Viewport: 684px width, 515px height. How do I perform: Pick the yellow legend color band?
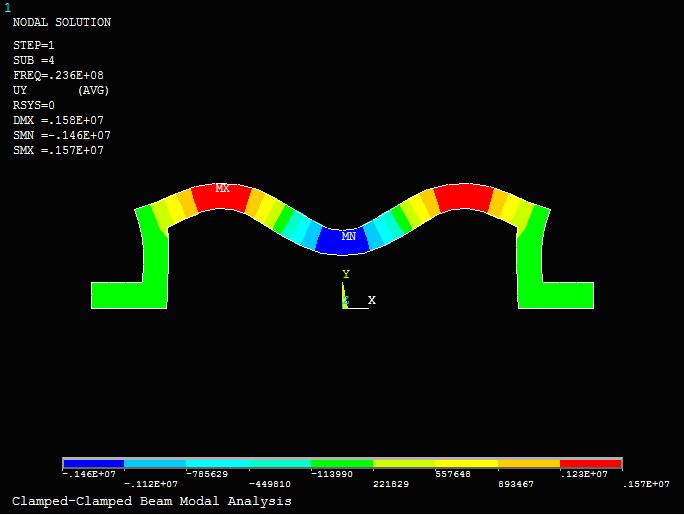click(466, 464)
